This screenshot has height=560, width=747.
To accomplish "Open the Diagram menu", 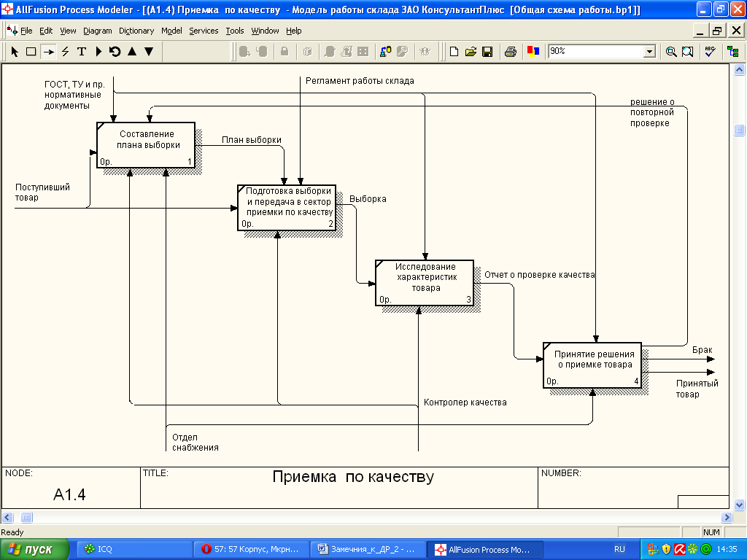I will click(97, 31).
